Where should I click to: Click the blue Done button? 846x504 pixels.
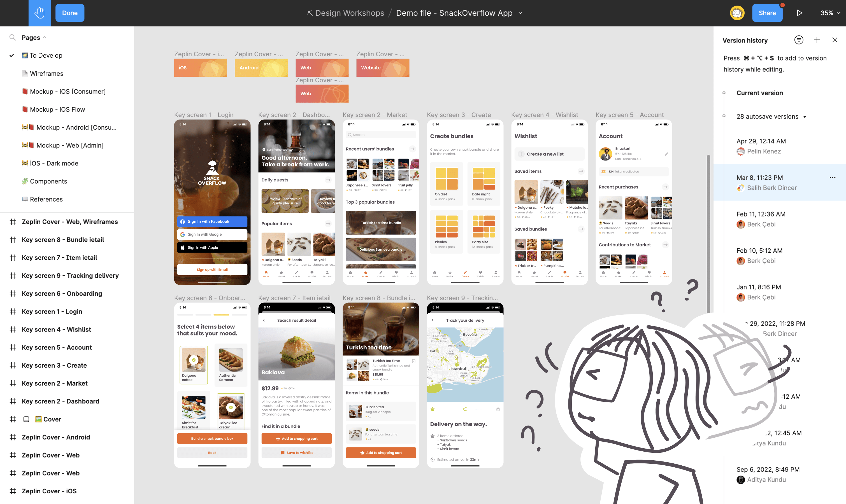click(x=70, y=13)
